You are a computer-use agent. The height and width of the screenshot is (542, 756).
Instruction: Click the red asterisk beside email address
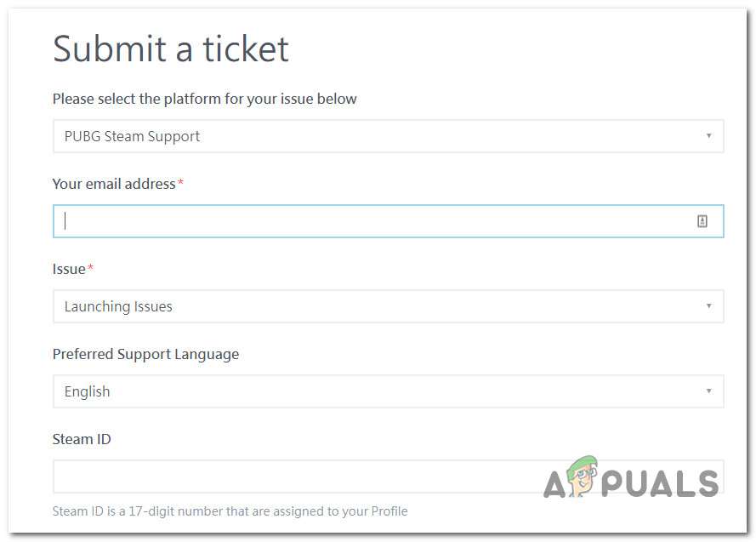[181, 184]
